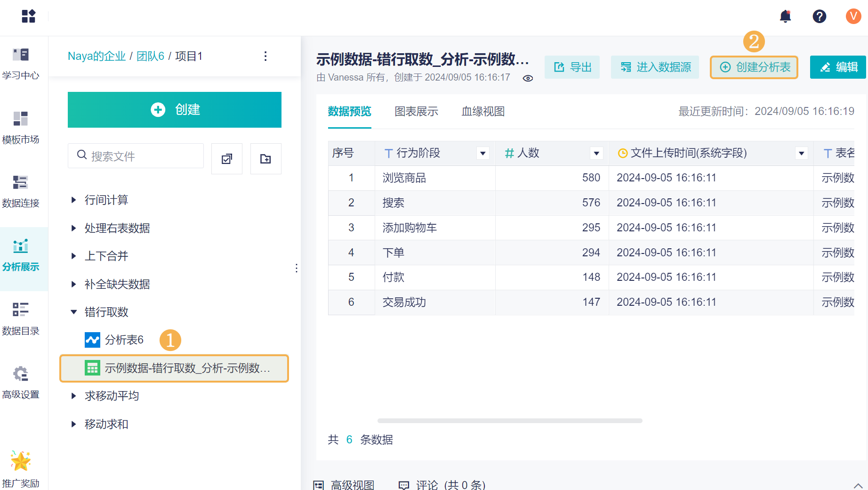Viewport: 868px width, 490px height.
Task: Select 分析表6 in the file tree
Action: [x=124, y=340]
